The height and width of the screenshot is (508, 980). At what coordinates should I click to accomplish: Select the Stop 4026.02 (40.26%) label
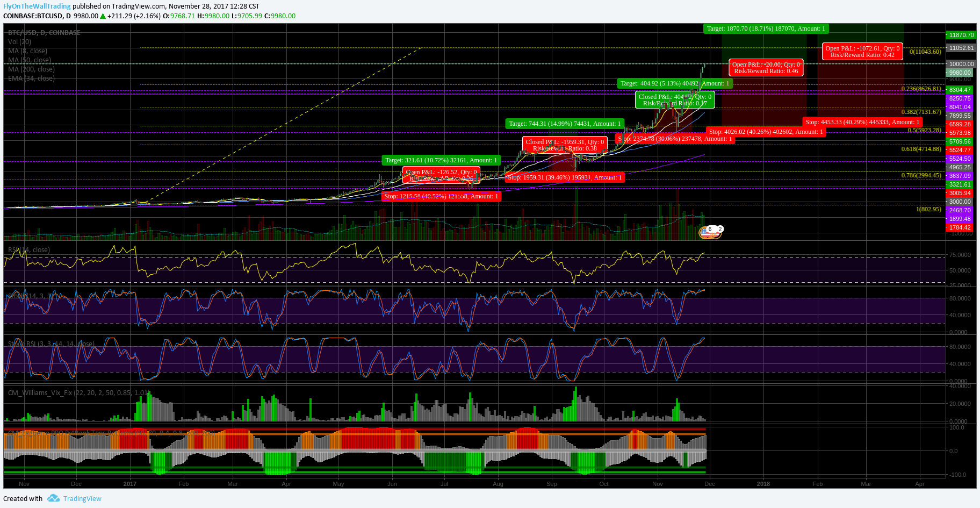766,132
